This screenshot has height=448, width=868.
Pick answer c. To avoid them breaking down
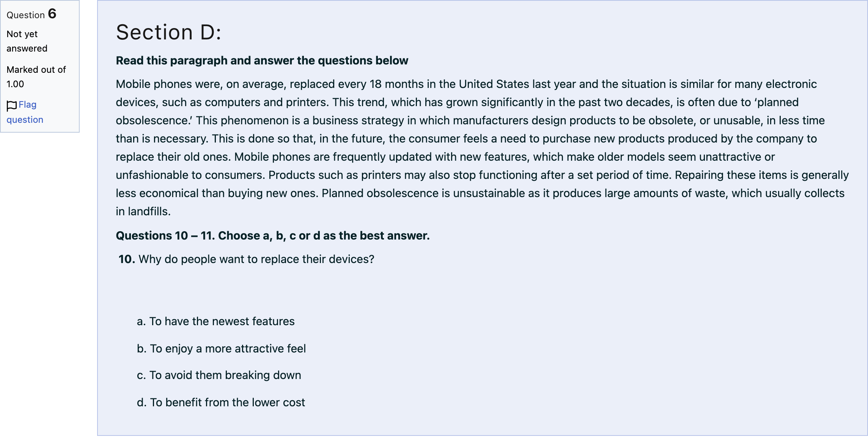(x=219, y=375)
